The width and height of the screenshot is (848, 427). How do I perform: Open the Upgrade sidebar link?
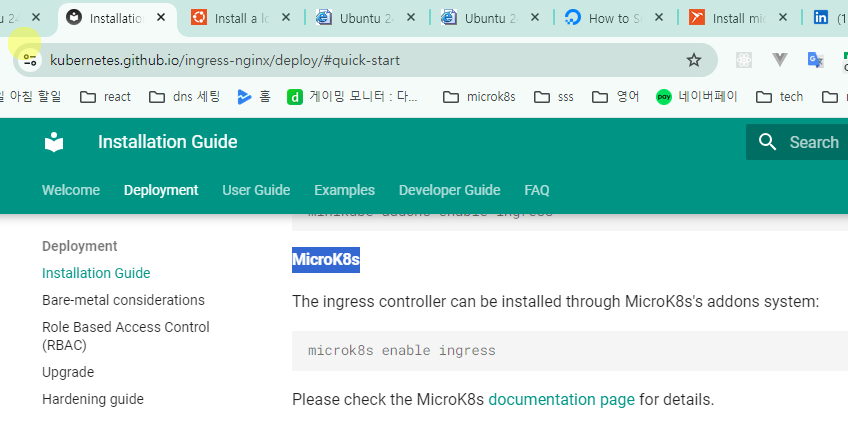tap(68, 372)
